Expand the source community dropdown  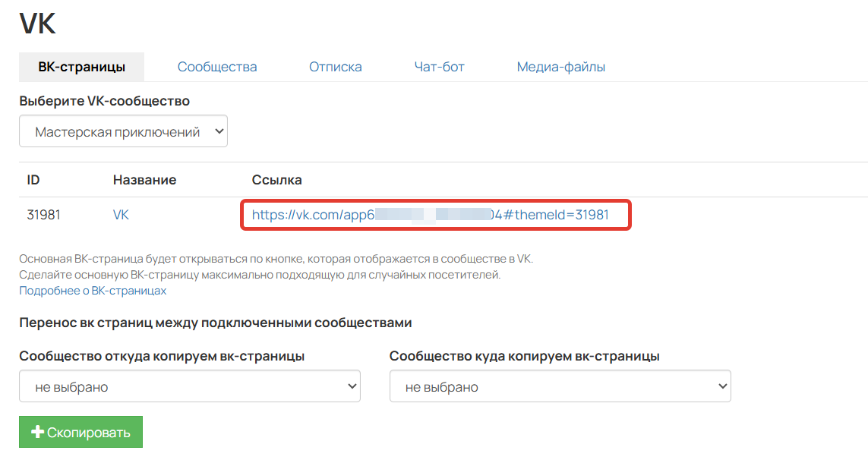tap(190, 386)
